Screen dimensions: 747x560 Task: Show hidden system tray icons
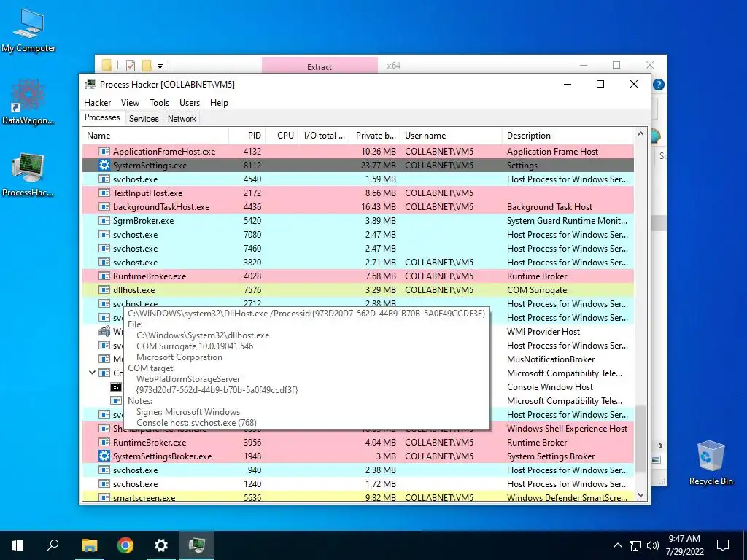617,545
